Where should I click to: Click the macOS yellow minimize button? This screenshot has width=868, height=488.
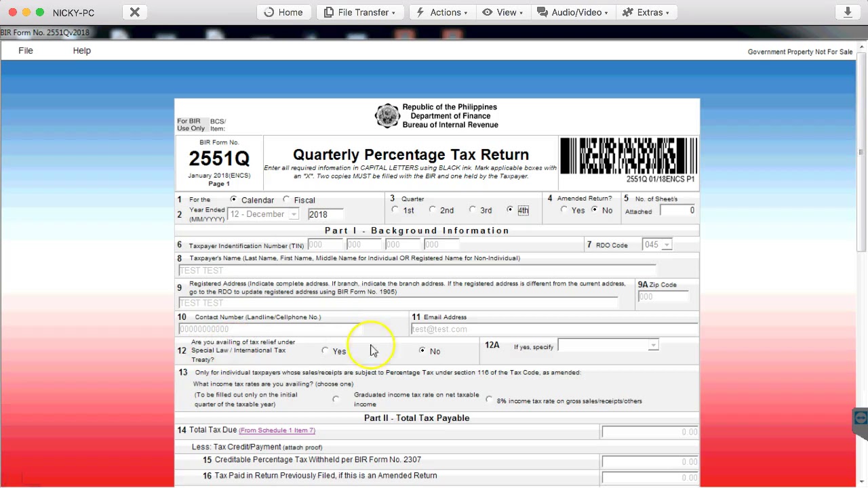point(26,12)
